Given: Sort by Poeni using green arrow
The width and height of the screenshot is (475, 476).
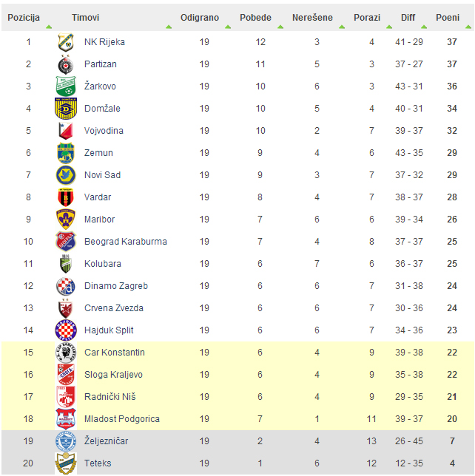Looking at the screenshot, I should pos(468,27).
